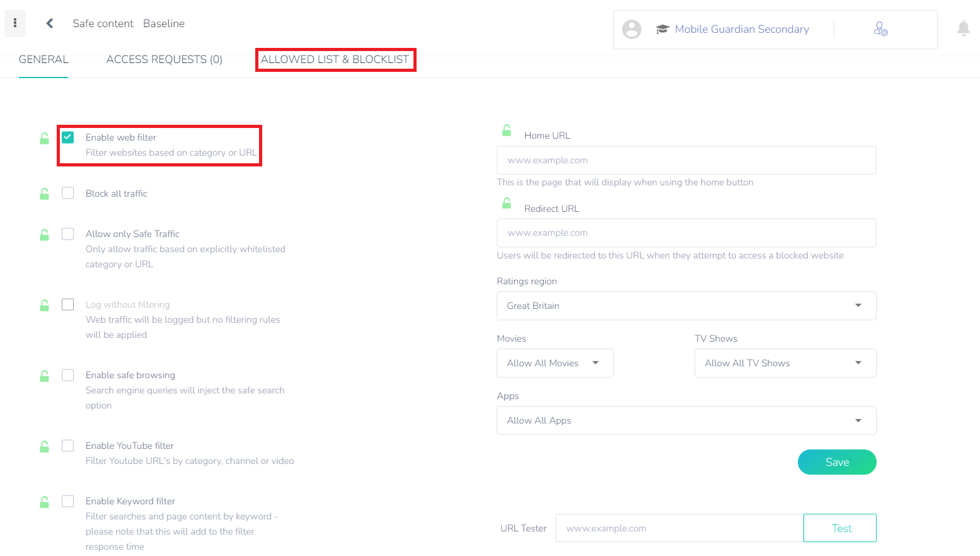Click the Save button

tap(837, 462)
